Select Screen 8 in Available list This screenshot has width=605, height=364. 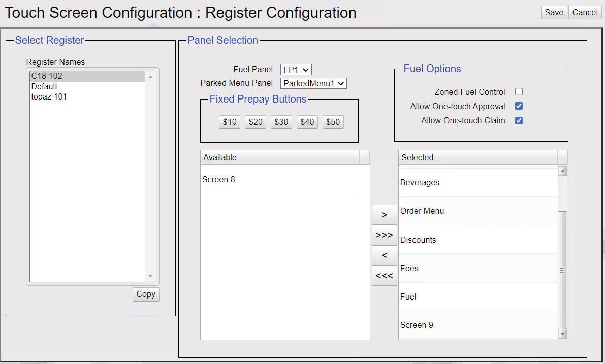280,179
